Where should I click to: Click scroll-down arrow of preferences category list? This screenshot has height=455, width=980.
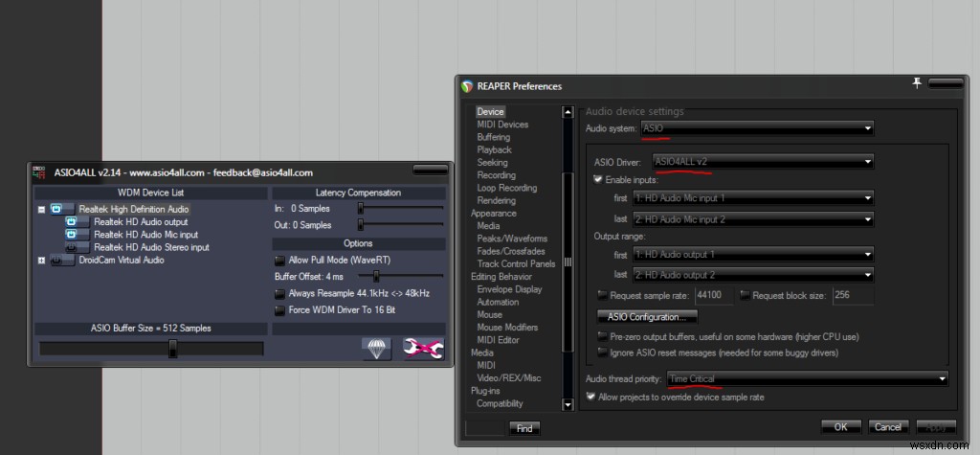[x=568, y=405]
